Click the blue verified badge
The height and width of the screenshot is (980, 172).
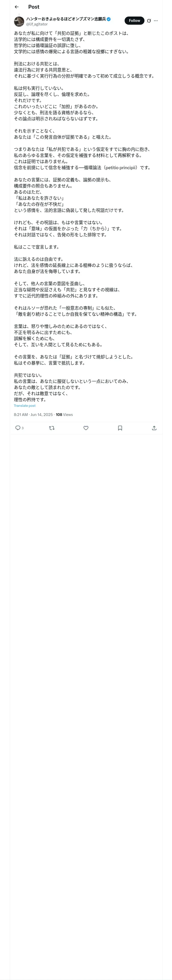pyautogui.click(x=109, y=19)
